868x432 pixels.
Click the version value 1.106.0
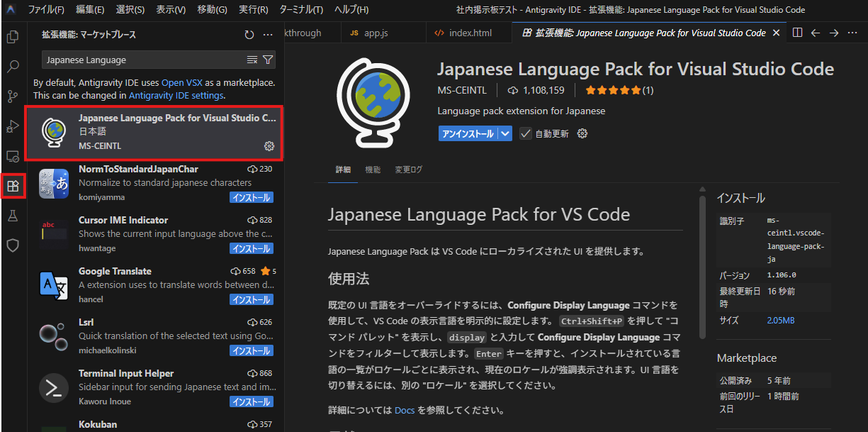(x=782, y=275)
